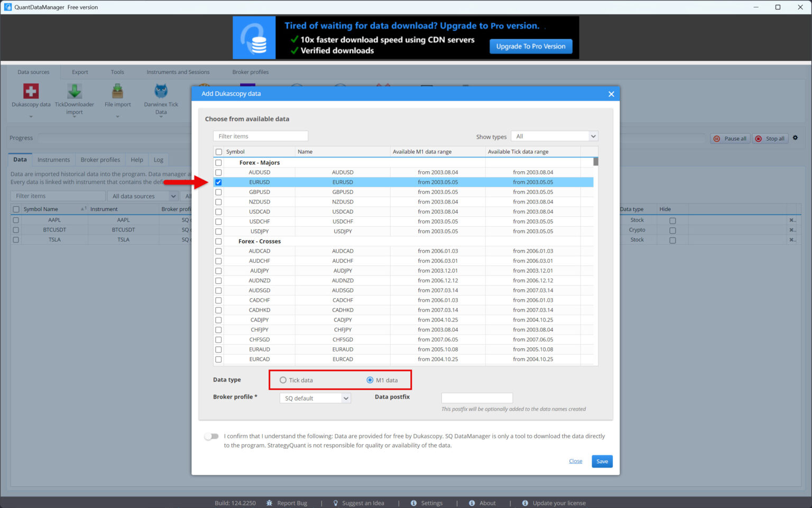812x508 pixels.
Task: Switch to the Instruments tab
Action: pyautogui.click(x=53, y=159)
